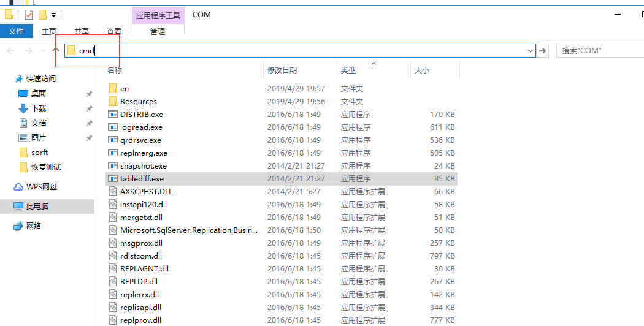This screenshot has height=326, width=644.
Task: Select the 应用程序工具 contextual tab
Action: click(x=158, y=15)
